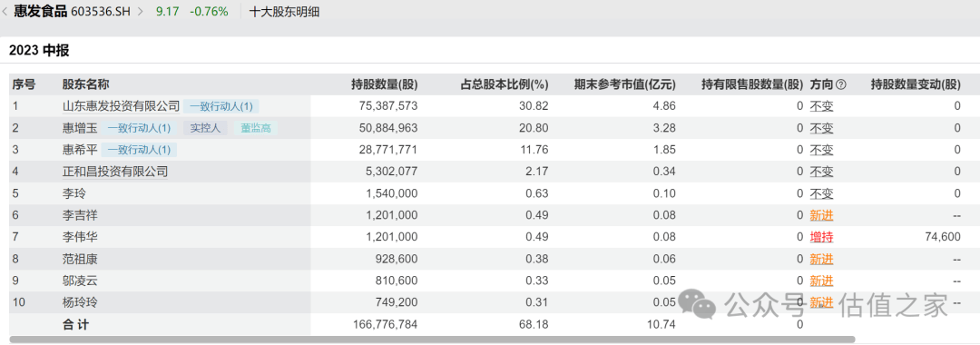Click 增持 link for 李伟华
980x345 pixels.
point(821,238)
